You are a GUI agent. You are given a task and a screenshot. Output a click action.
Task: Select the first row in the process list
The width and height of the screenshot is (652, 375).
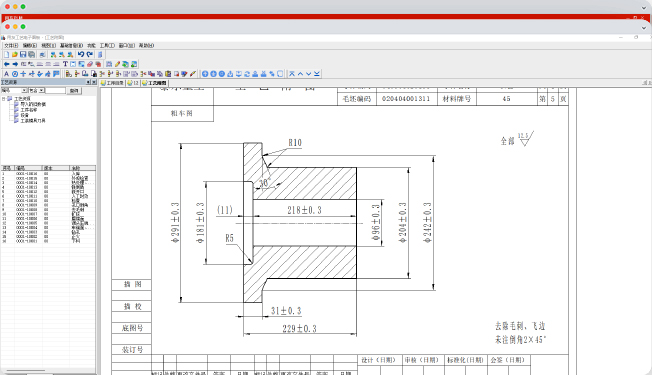(48, 174)
